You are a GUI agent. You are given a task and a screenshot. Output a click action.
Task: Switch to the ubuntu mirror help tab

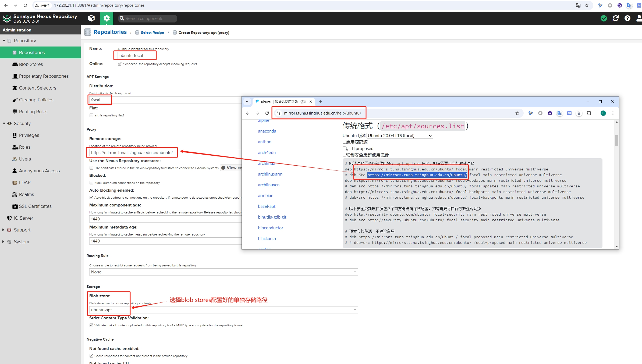[283, 102]
